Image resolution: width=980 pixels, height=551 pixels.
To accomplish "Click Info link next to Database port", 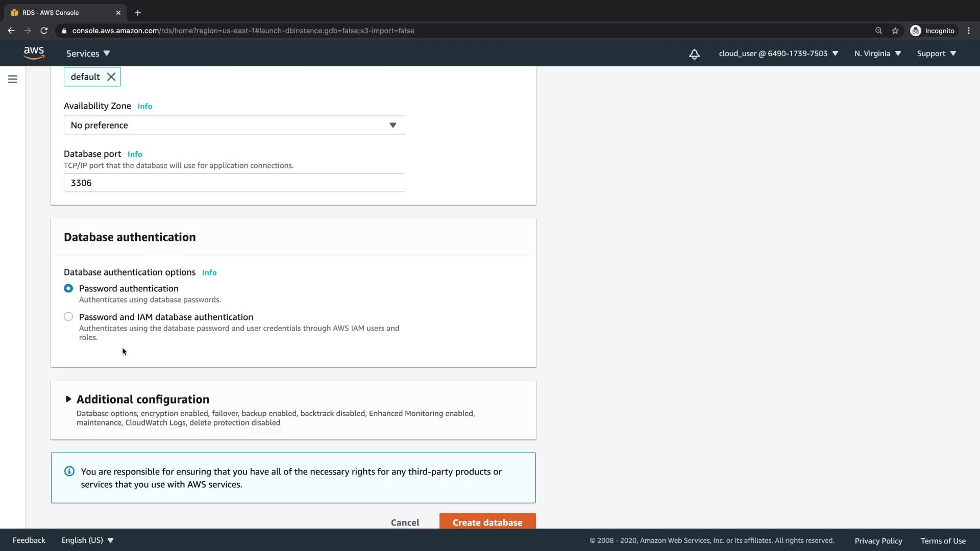I will click(135, 154).
